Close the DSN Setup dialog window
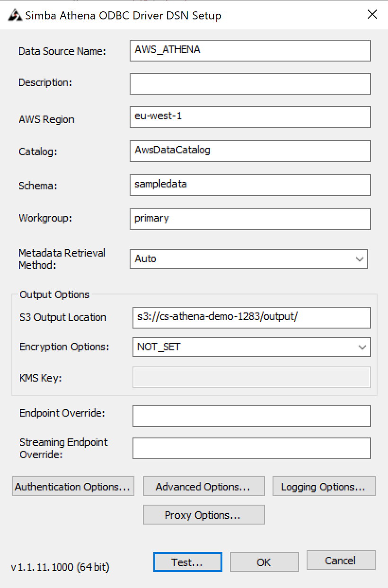388x588 pixels. pyautogui.click(x=372, y=15)
